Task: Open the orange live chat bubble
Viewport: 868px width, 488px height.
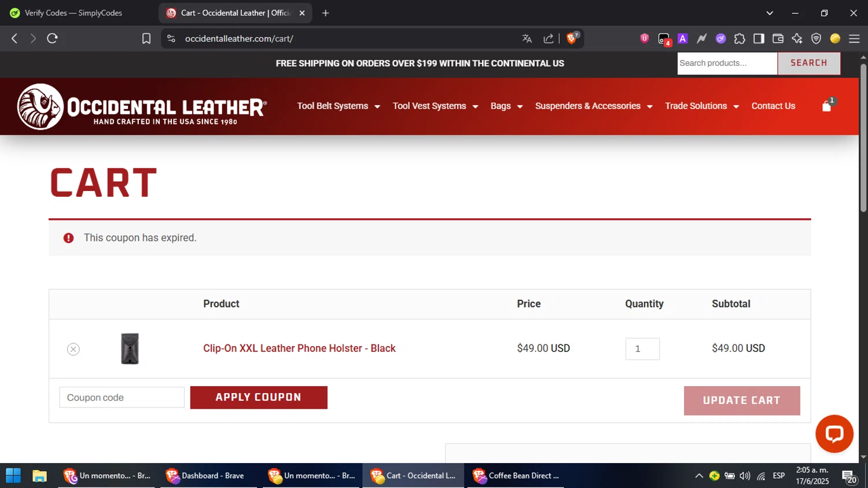Action: (834, 434)
